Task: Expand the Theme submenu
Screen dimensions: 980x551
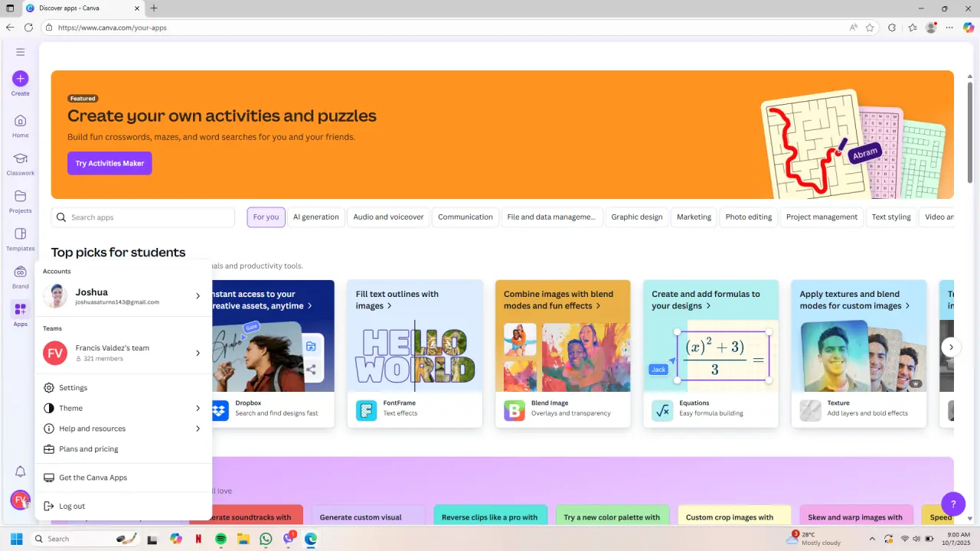Action: click(123, 408)
